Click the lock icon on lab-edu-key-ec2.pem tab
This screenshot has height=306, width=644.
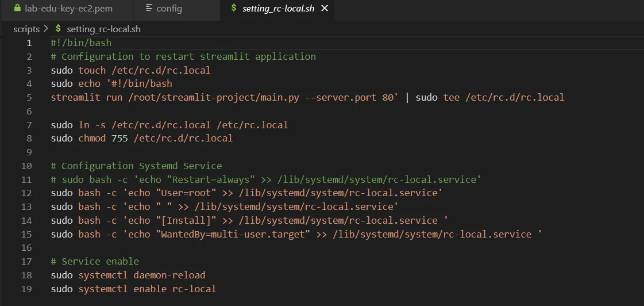tap(17, 8)
